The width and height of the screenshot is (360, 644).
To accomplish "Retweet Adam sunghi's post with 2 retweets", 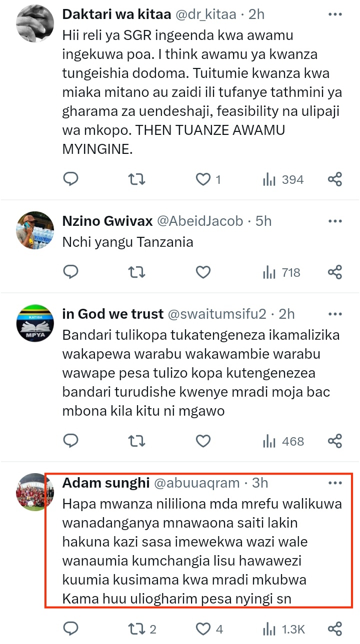I will click(x=142, y=629).
